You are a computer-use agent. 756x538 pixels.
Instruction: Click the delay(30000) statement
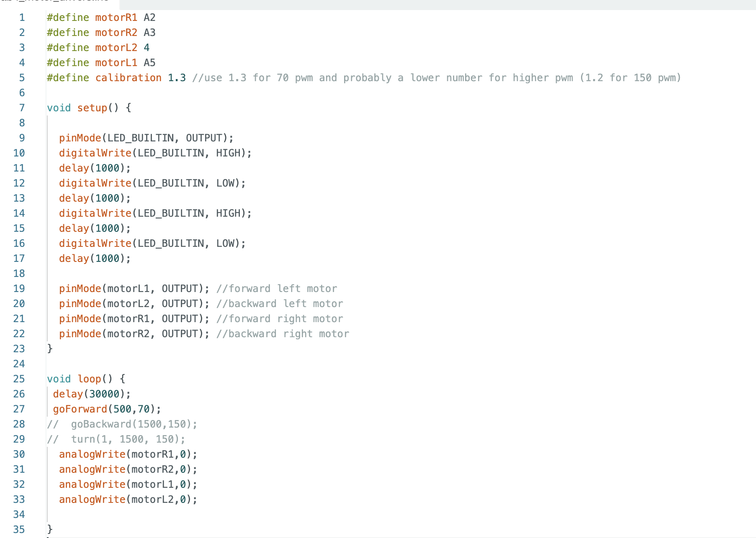click(x=92, y=394)
